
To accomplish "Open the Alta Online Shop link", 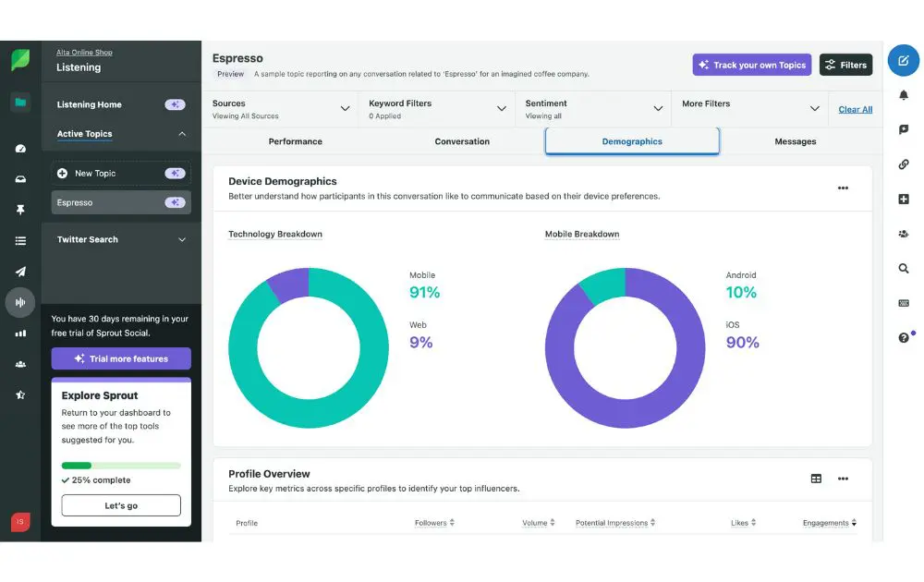I will tap(84, 53).
